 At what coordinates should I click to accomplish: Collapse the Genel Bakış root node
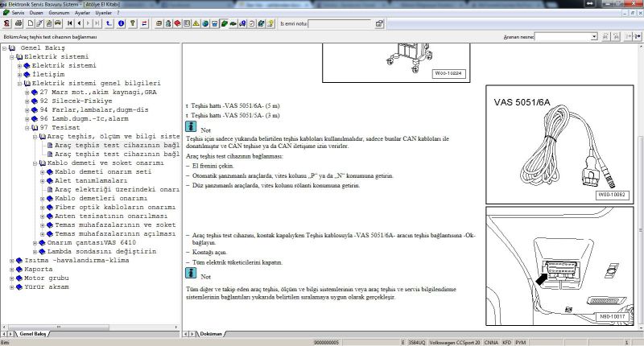[4, 48]
